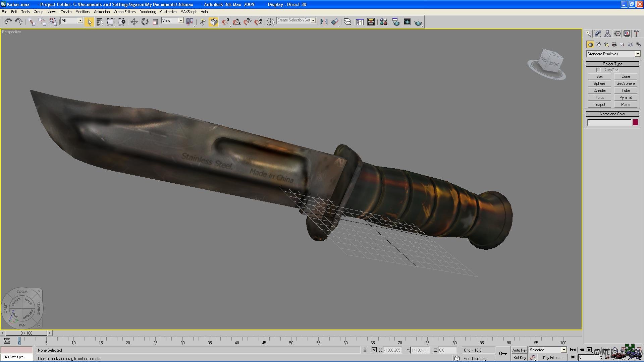Open the Layer Manager

pyautogui.click(x=347, y=22)
